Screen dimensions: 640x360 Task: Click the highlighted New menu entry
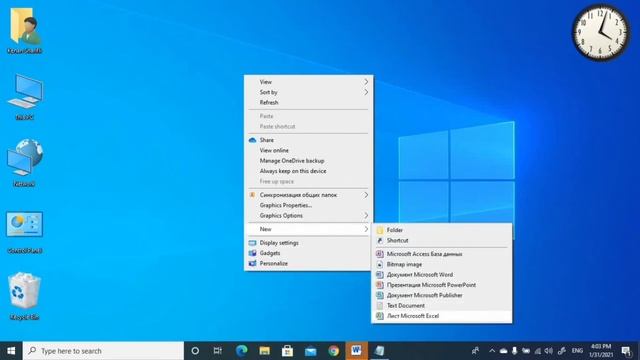point(308,229)
